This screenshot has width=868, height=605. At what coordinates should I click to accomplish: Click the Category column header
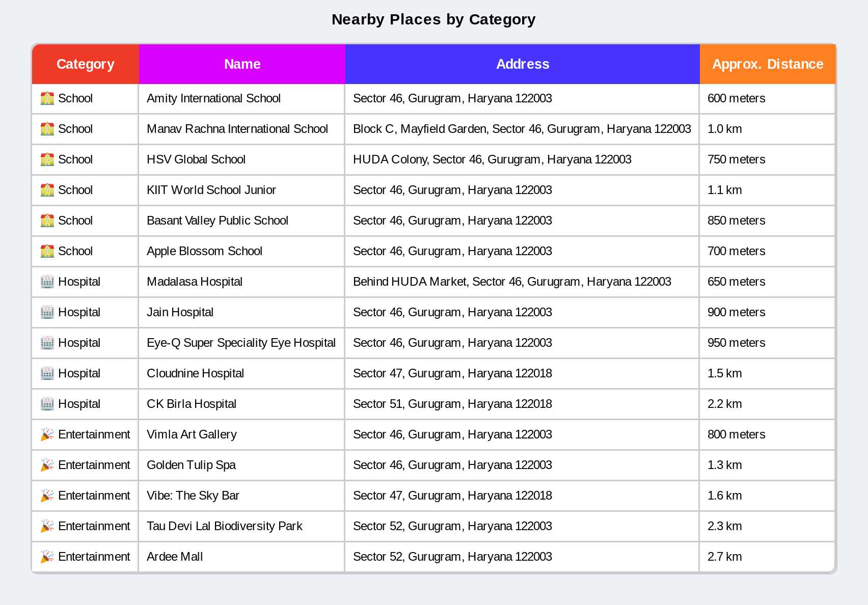pyautogui.click(x=85, y=64)
